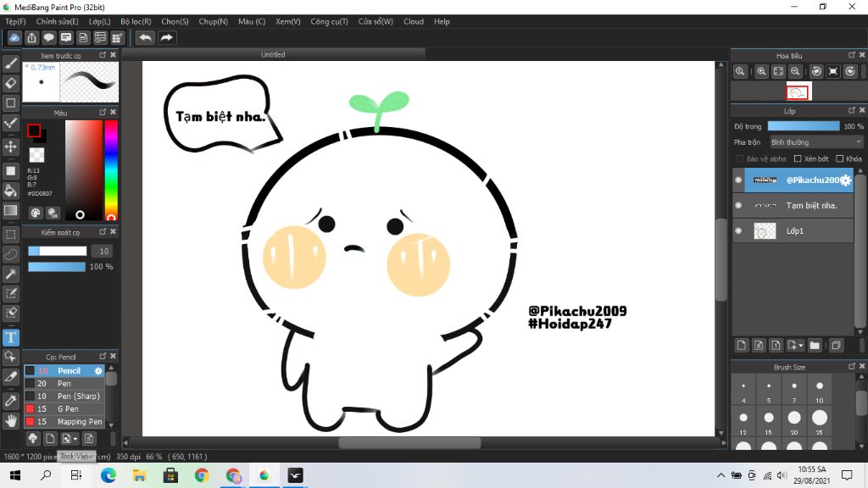
Task: Toggle the Bảo vệ alpha checkbox
Action: point(739,158)
